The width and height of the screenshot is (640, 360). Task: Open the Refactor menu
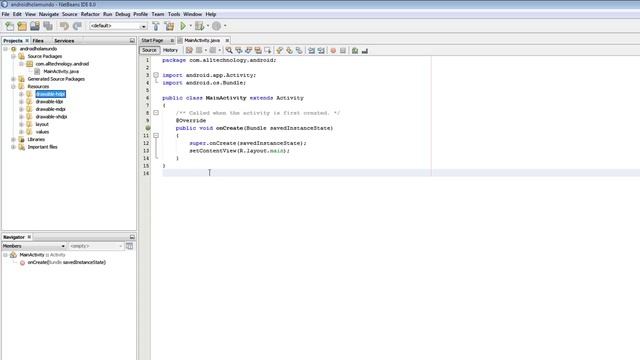90,14
